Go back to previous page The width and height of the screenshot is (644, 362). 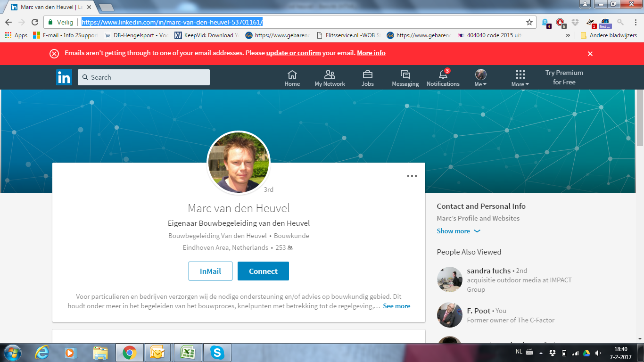tap(8, 22)
